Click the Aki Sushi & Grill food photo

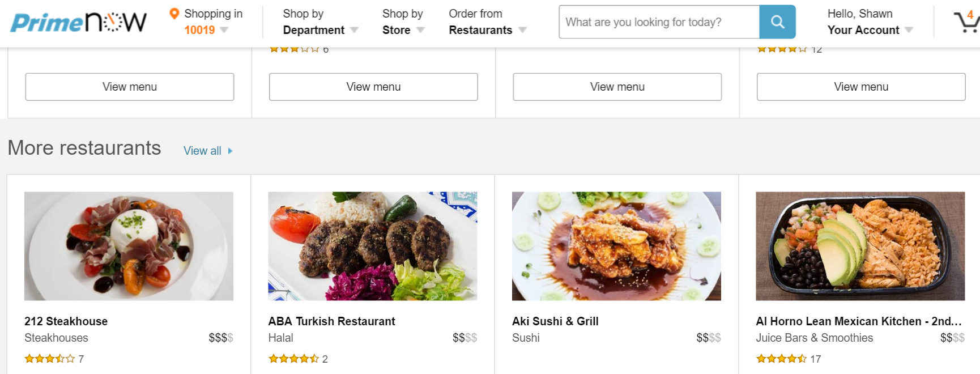tap(616, 245)
